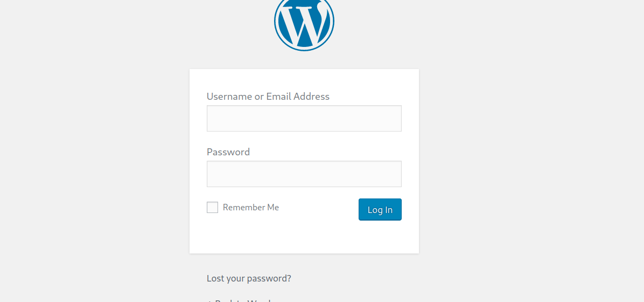
Task: Click the Password label text
Action: 228,152
